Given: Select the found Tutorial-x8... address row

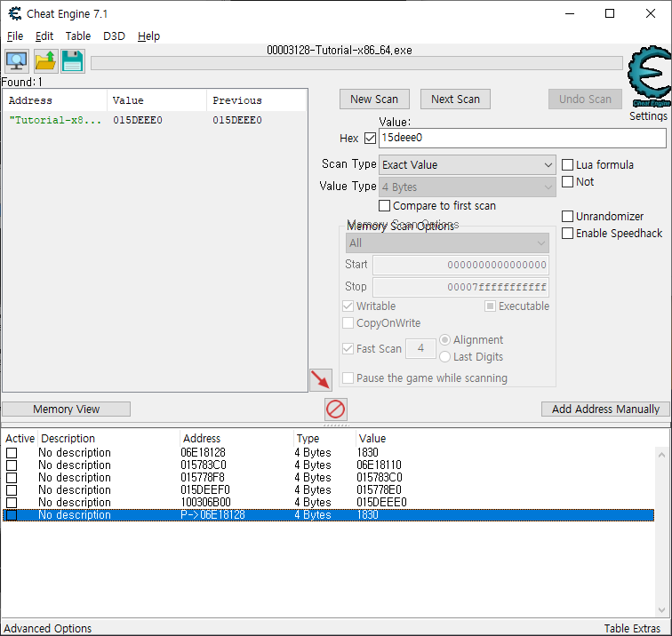Looking at the screenshot, I should click(x=155, y=120).
